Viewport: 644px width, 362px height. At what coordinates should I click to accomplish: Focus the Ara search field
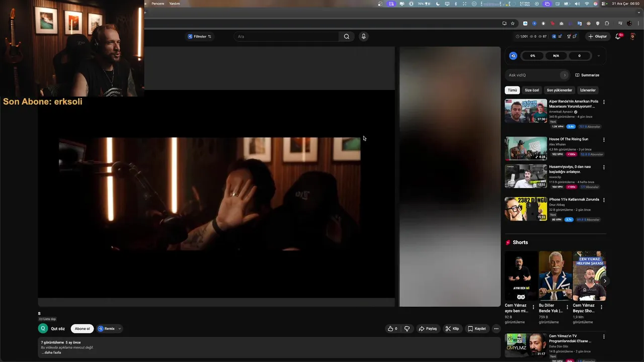(x=286, y=36)
